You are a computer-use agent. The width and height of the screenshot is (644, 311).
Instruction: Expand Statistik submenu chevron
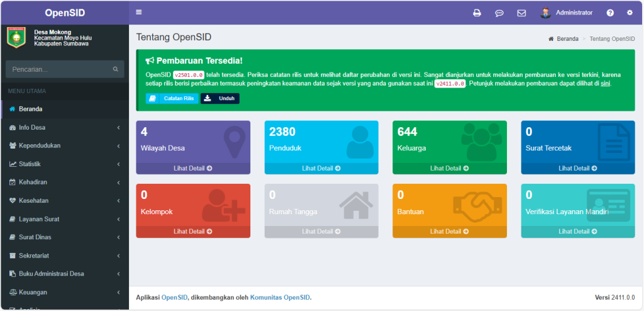[118, 164]
